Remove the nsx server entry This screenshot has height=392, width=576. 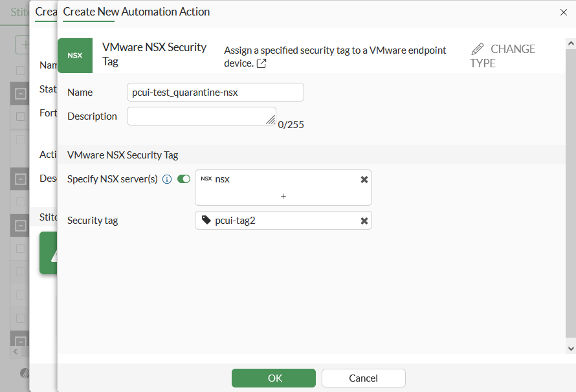(x=364, y=180)
